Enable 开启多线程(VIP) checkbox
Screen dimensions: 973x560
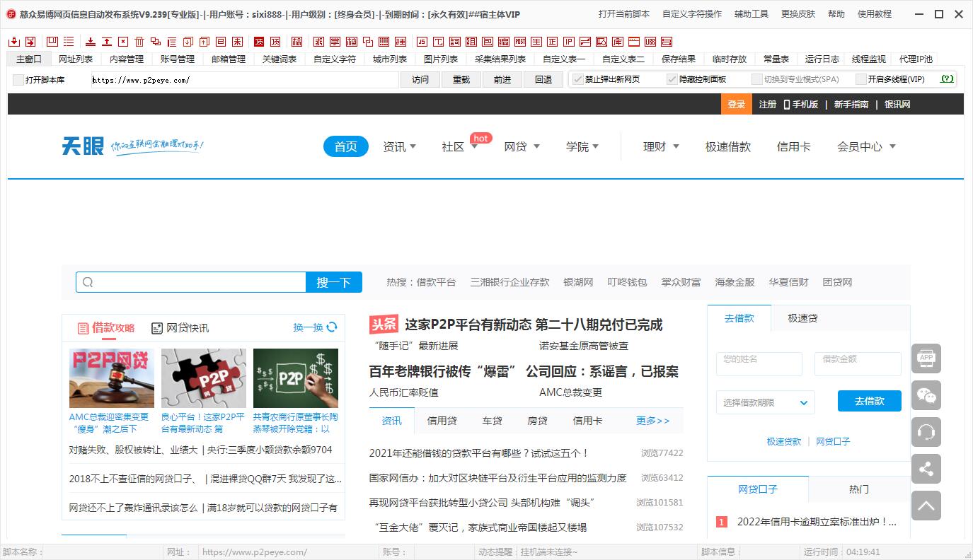(x=860, y=79)
